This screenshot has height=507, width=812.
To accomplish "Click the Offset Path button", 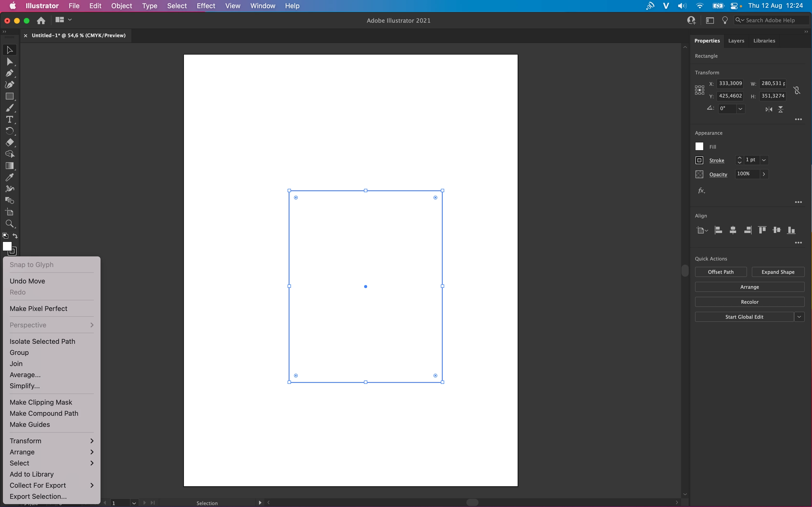I will [x=720, y=272].
